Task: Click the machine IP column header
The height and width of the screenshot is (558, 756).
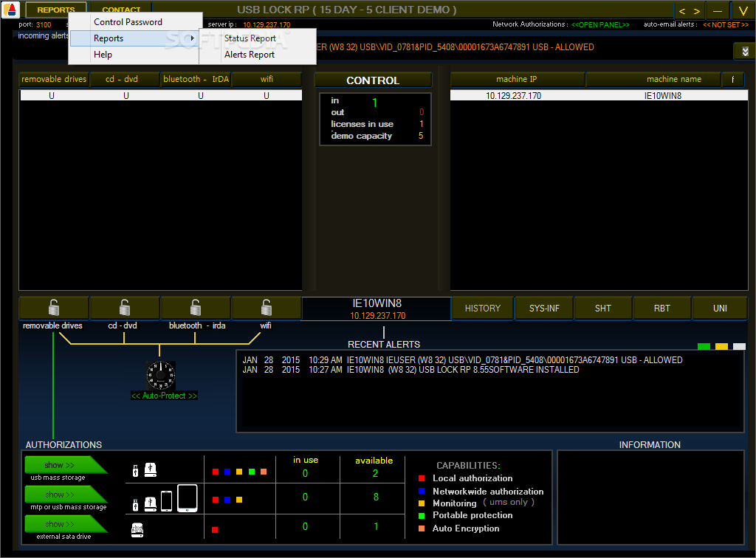Action: (x=517, y=80)
